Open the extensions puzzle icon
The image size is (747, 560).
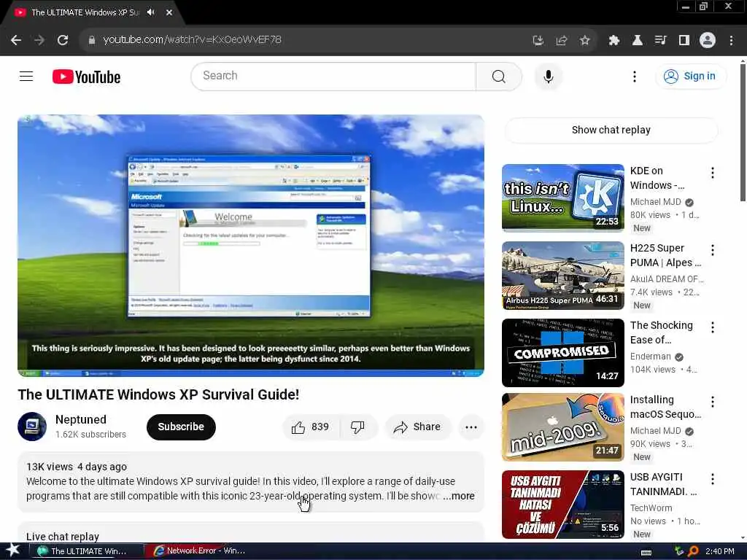pyautogui.click(x=614, y=40)
